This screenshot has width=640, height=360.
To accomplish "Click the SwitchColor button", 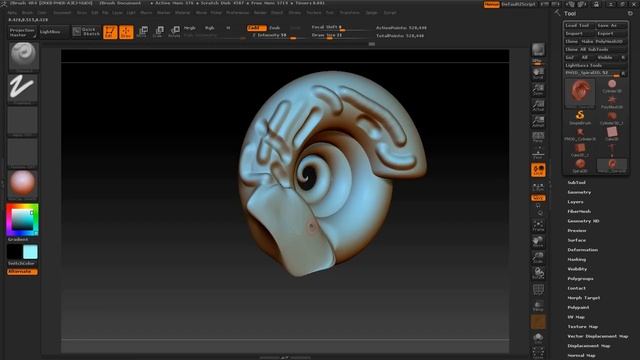I will pyautogui.click(x=22, y=263).
